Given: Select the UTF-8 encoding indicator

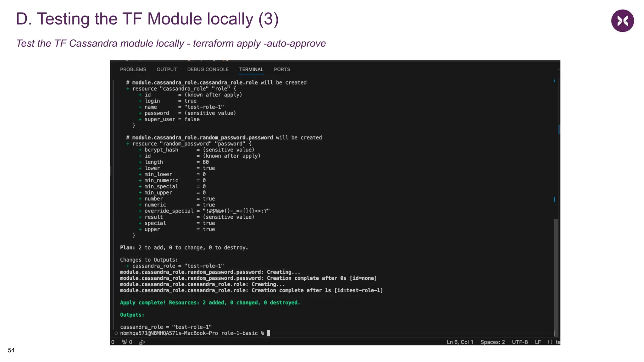Looking at the screenshot, I should point(520,342).
